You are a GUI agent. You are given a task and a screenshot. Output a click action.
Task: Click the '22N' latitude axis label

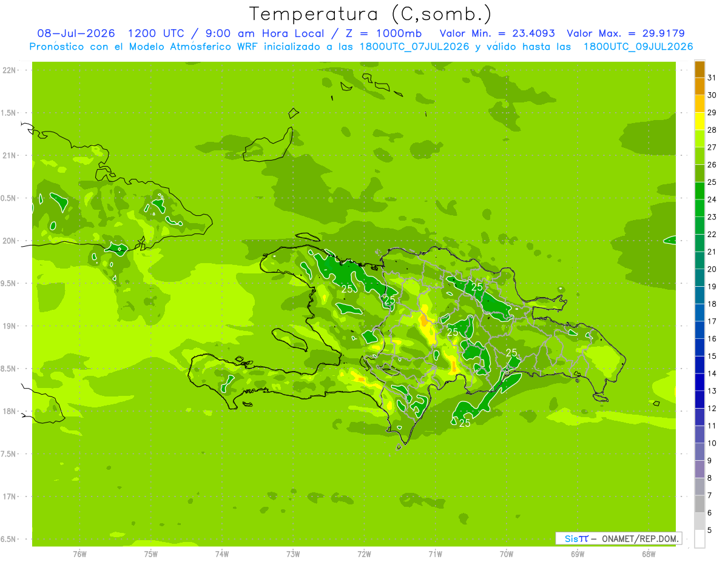click(9, 70)
